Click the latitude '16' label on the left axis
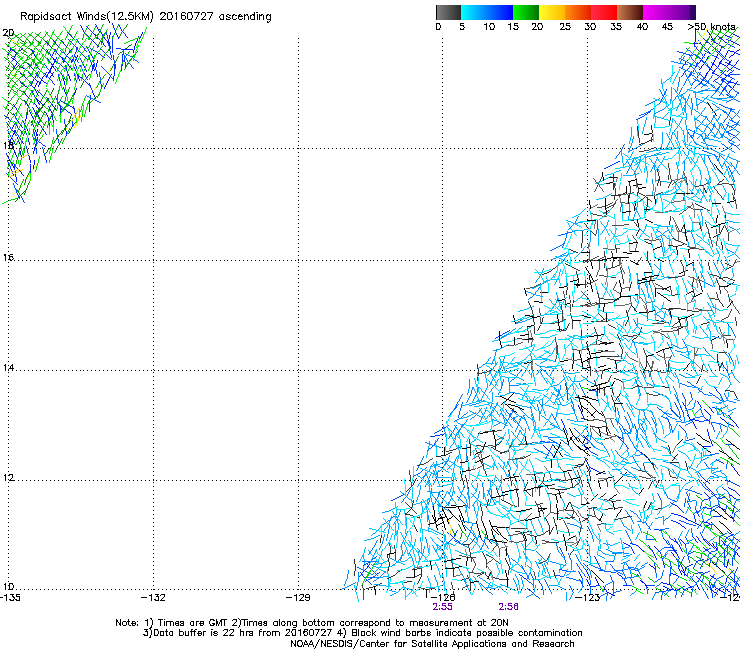 [8, 258]
